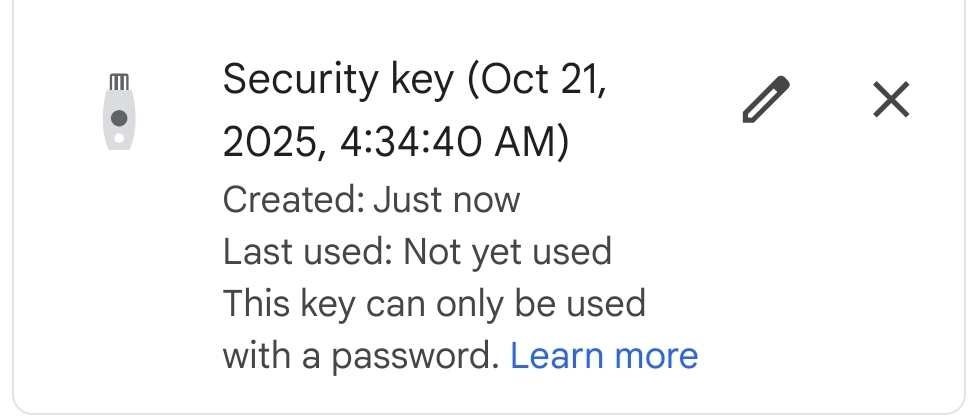Select the "Created:" label

coord(293,199)
